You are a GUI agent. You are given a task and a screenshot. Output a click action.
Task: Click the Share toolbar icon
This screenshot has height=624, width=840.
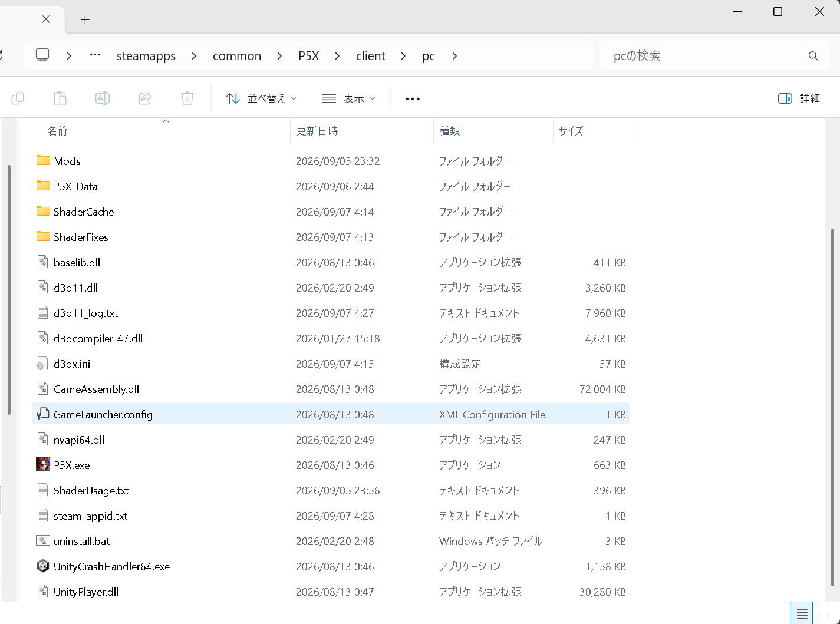pyautogui.click(x=145, y=98)
